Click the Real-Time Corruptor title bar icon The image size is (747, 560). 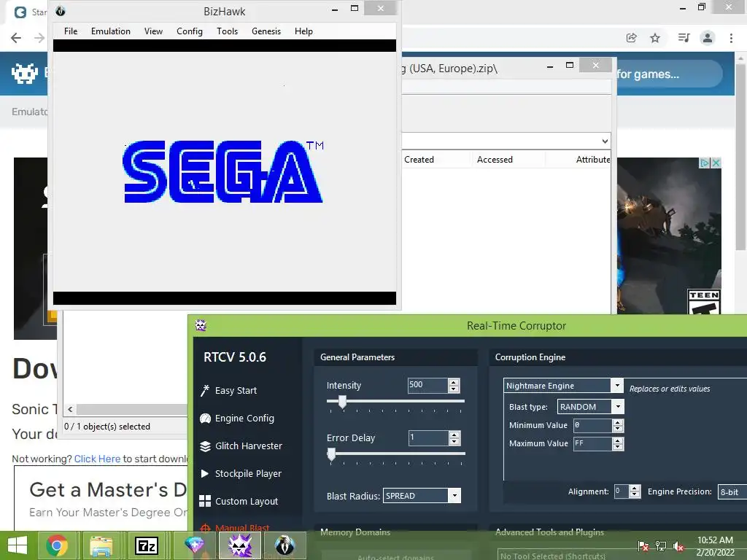(201, 325)
